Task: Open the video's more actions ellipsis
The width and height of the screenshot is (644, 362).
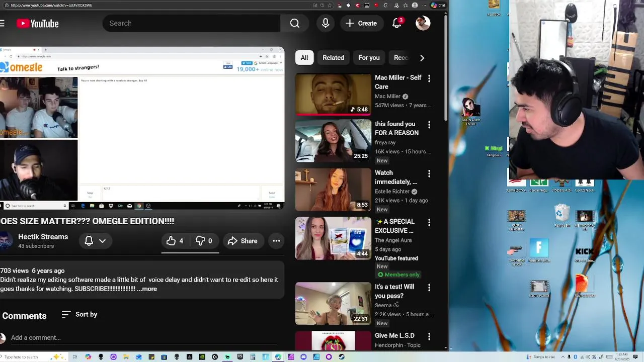Action: (x=276, y=241)
